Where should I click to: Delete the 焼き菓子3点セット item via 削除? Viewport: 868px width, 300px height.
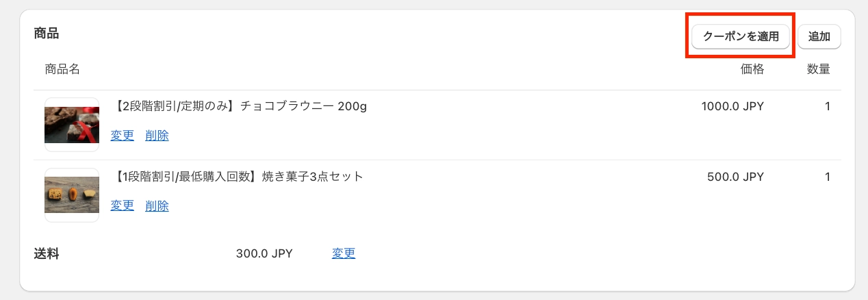point(157,205)
